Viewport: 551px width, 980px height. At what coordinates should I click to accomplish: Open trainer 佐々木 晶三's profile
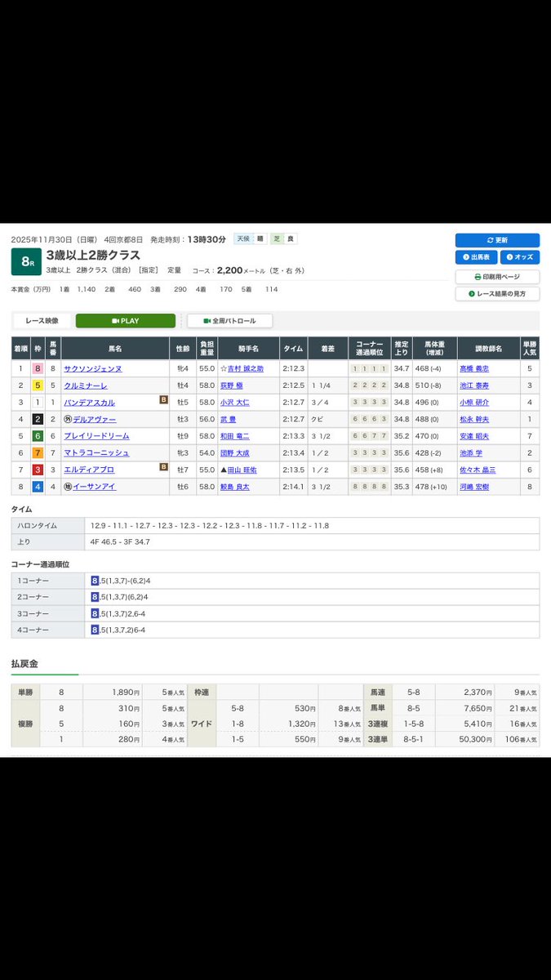coord(478,470)
